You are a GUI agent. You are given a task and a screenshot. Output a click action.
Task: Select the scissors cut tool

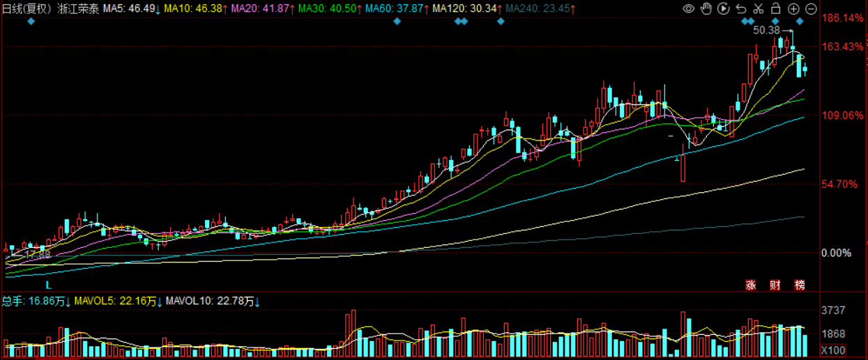759,8
